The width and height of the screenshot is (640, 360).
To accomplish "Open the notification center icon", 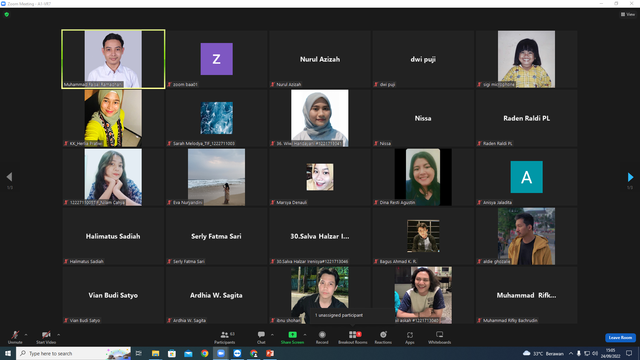I will 629,353.
